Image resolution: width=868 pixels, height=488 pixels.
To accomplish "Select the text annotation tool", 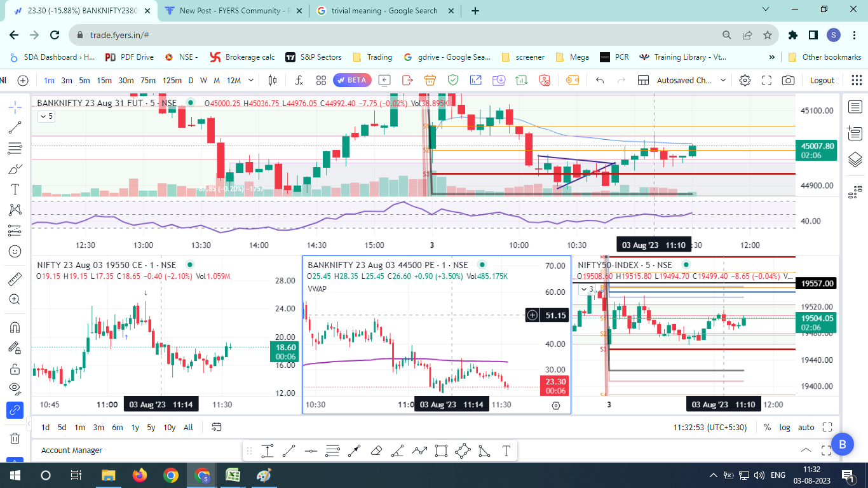I will click(15, 189).
